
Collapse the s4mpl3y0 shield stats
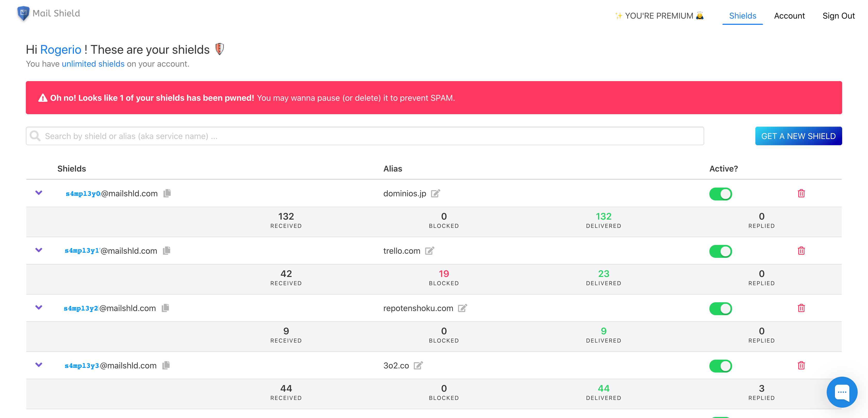(39, 193)
